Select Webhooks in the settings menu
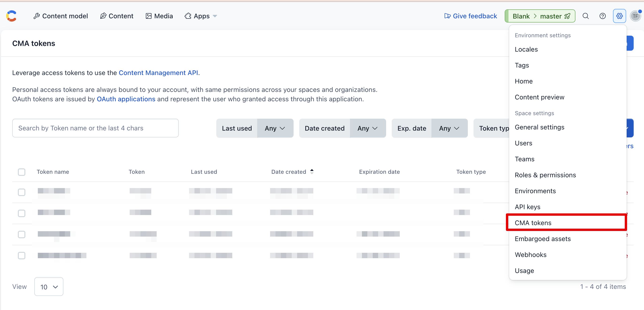Screen dimensions: 644x310 click(531, 255)
